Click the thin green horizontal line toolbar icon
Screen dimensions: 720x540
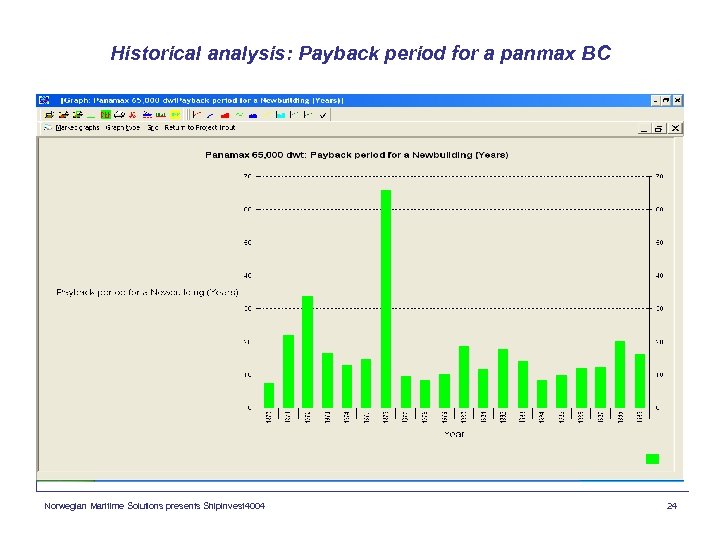pyautogui.click(x=91, y=117)
